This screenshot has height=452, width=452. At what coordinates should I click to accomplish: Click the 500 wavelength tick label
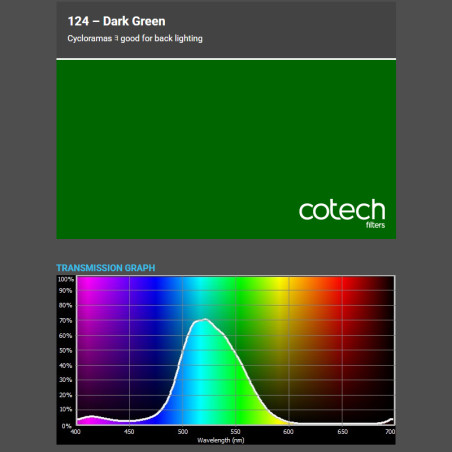click(183, 432)
